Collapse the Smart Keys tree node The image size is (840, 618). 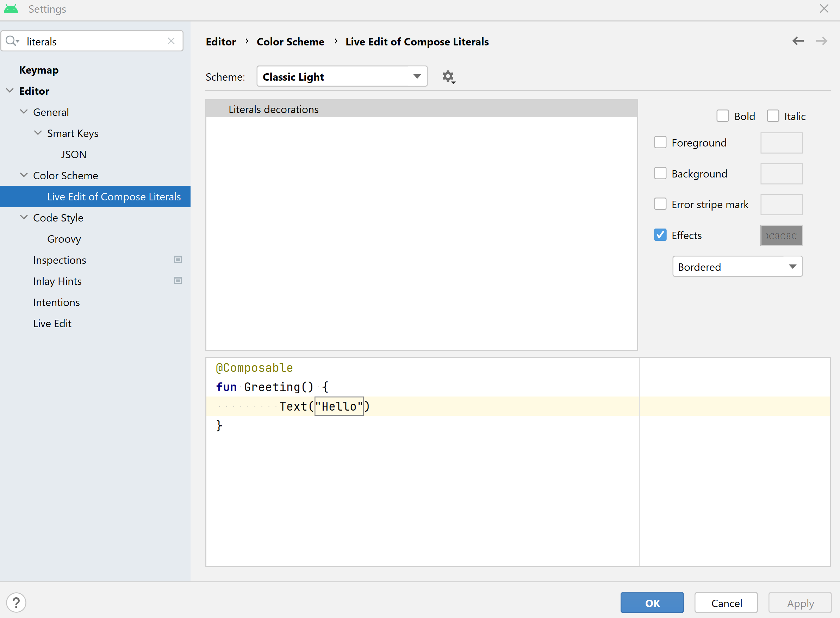pyautogui.click(x=38, y=133)
